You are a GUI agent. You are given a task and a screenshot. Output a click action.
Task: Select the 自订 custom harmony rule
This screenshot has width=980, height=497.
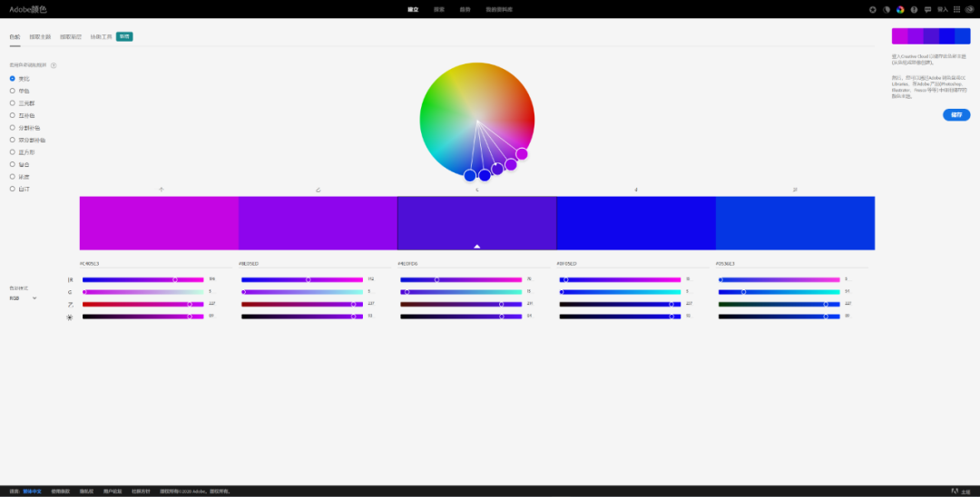(19, 189)
